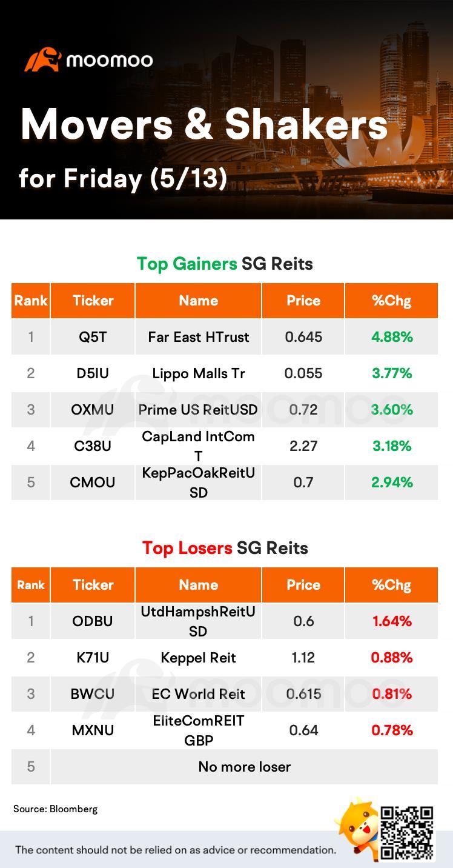Click the Top Losers SG Reits heading
453x868 pixels.
(225, 549)
